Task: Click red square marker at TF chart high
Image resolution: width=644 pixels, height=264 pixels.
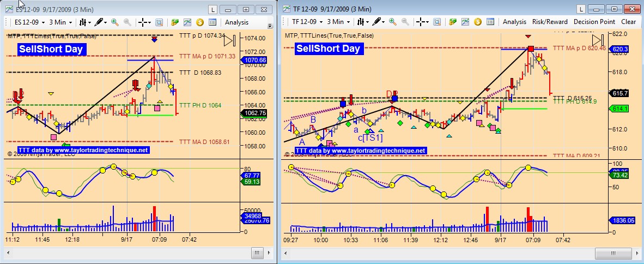Action: [531, 49]
